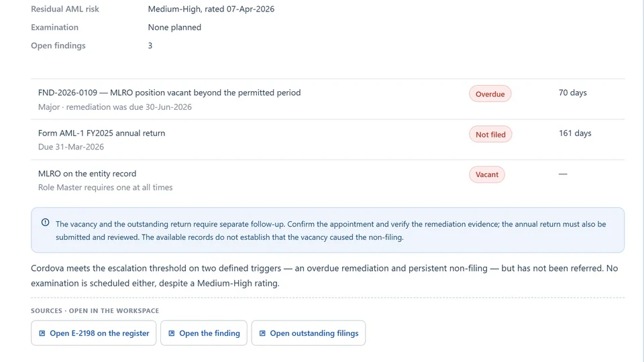Click 'Major · remediation was due 30-Jun-2026' text
Screen dimensions: 644x362
(x=115, y=107)
